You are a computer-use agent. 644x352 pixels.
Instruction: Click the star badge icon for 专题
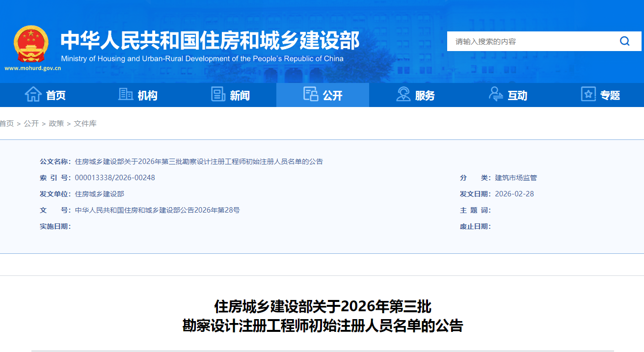(x=588, y=94)
